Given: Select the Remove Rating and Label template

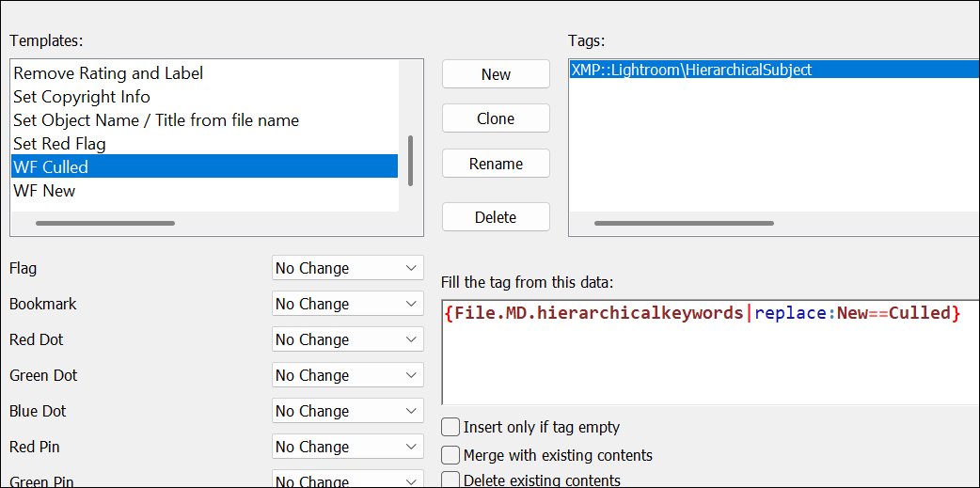Looking at the screenshot, I should pos(204,73).
